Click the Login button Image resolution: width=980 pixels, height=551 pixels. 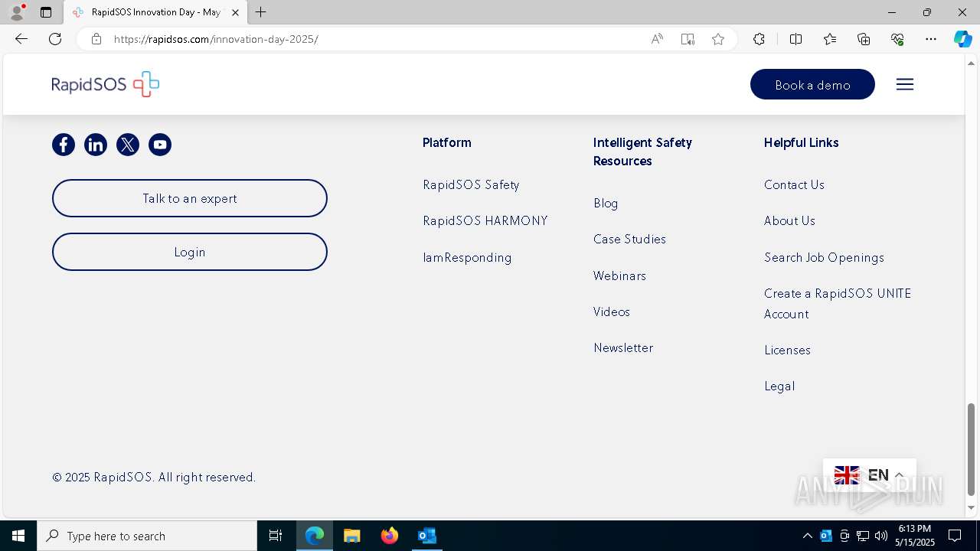(190, 252)
